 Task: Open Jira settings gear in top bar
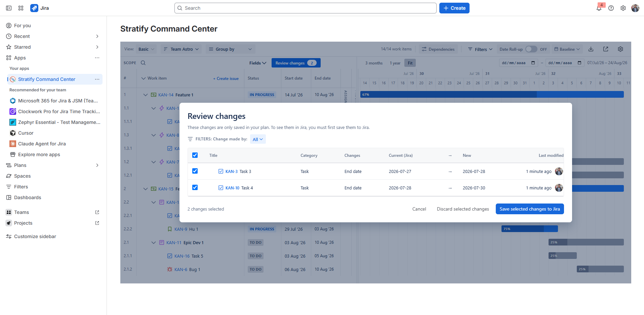pos(623,8)
